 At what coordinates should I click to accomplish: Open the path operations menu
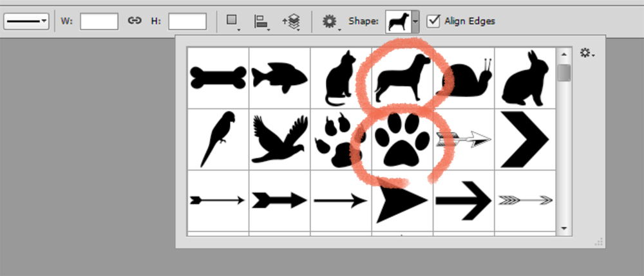[x=233, y=21]
